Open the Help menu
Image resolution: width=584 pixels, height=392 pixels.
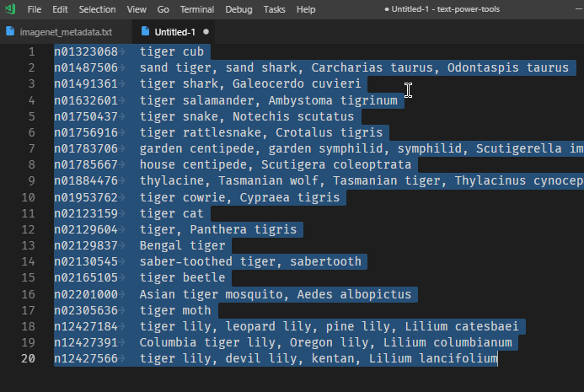coord(306,9)
